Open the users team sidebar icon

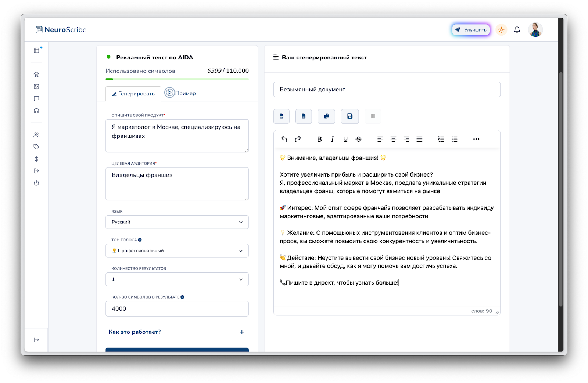(36, 135)
